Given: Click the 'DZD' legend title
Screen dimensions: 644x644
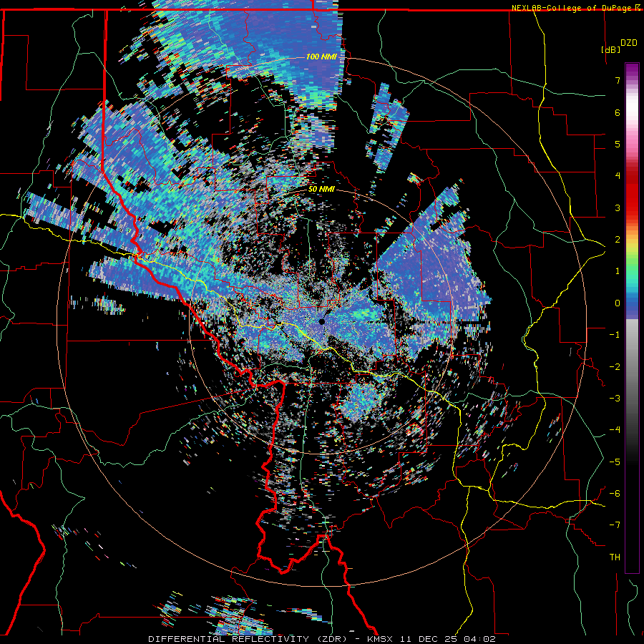Looking at the screenshot, I should point(628,43).
